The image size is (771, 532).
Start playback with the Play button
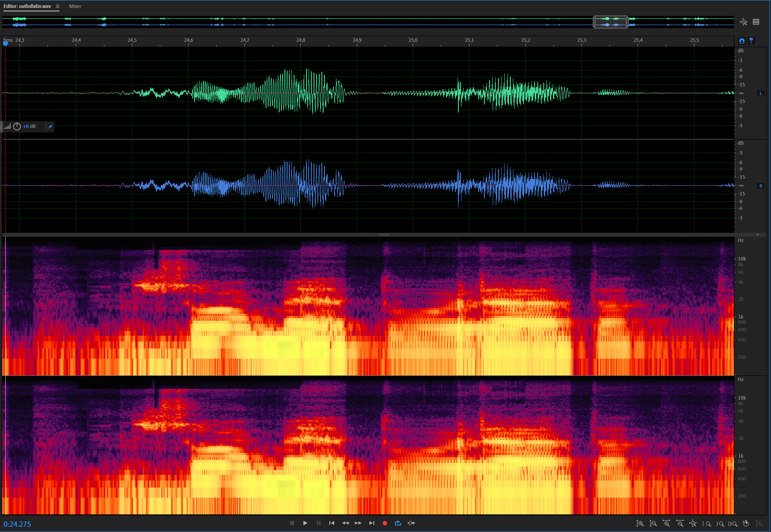pyautogui.click(x=305, y=523)
